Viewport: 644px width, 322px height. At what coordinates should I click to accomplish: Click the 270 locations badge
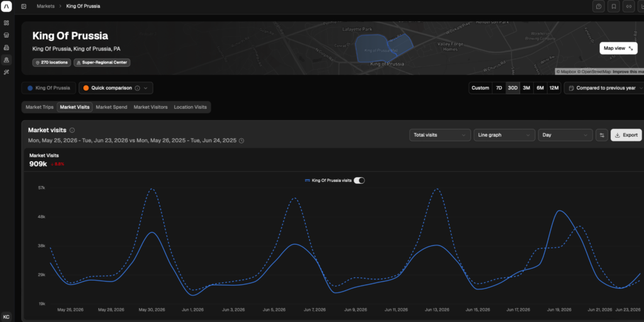pyautogui.click(x=52, y=62)
